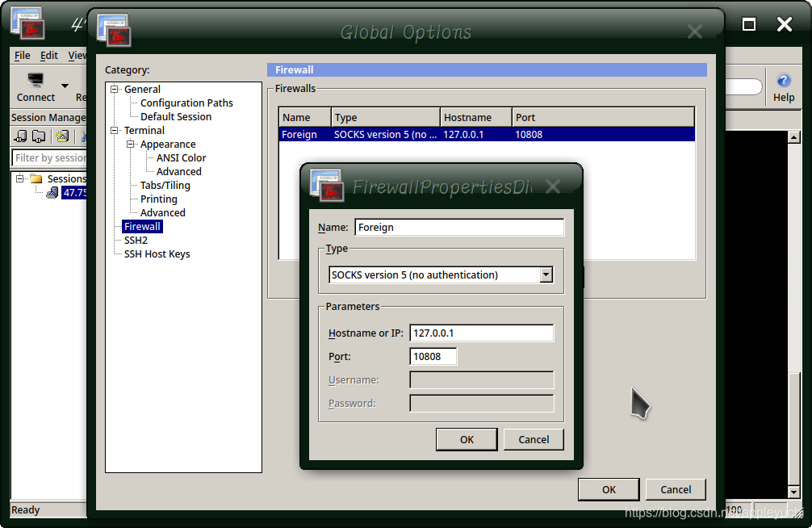Open the View menu

(77, 56)
